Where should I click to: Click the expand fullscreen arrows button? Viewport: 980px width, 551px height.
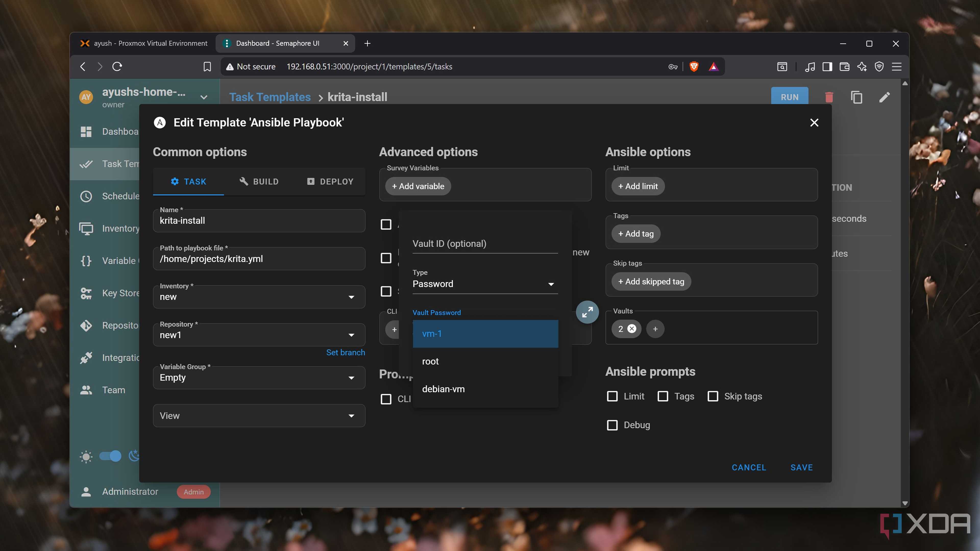click(587, 312)
